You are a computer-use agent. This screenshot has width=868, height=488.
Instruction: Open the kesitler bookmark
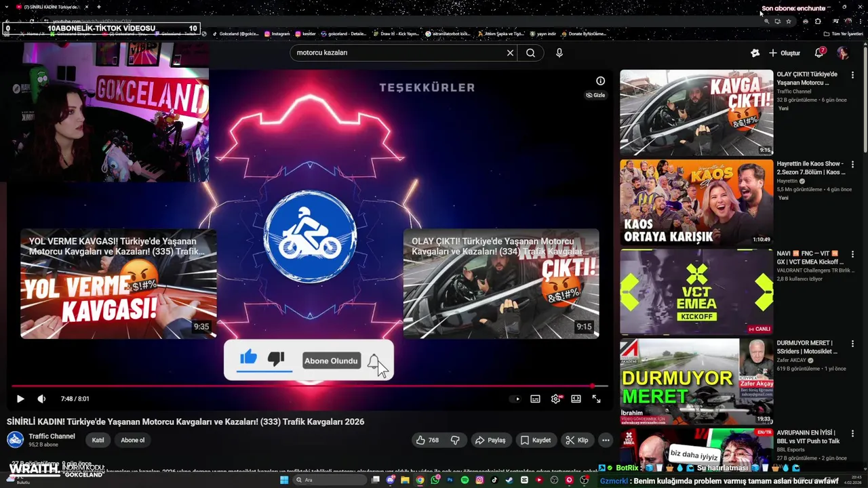[x=306, y=34]
